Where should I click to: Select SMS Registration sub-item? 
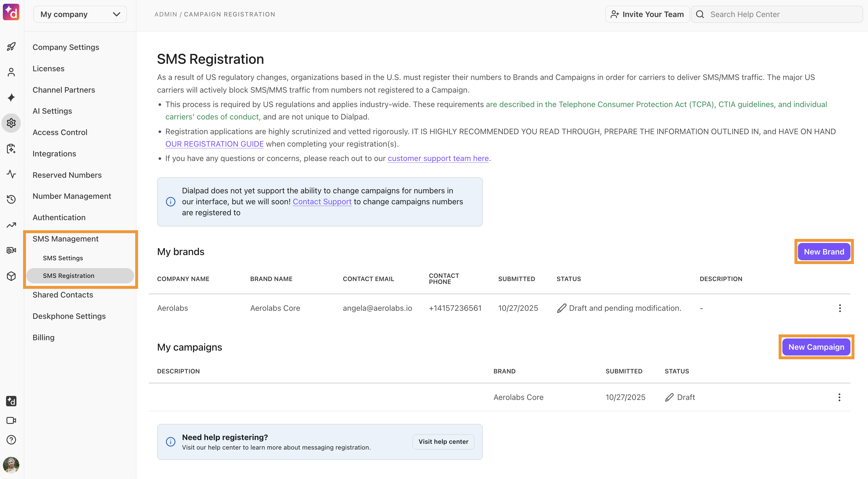click(80, 276)
